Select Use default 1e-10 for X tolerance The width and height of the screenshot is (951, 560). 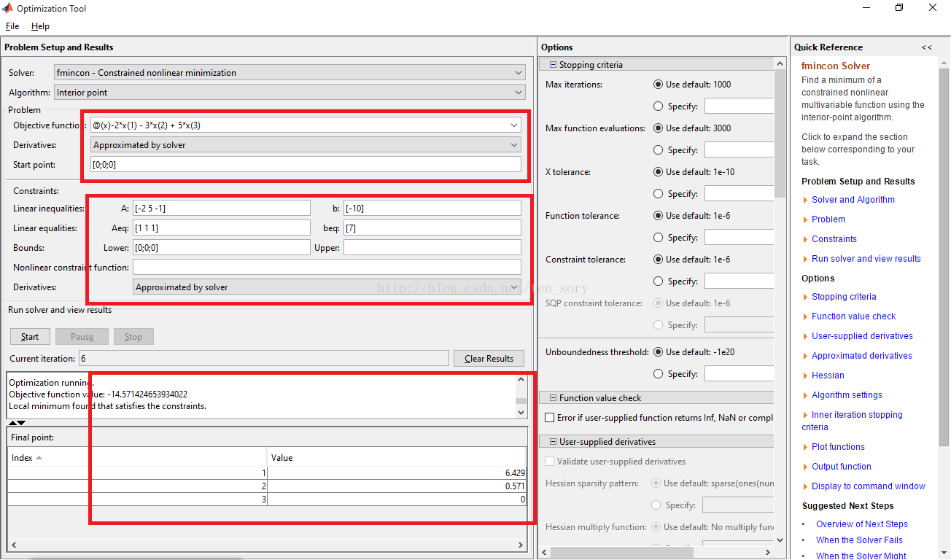coord(659,172)
